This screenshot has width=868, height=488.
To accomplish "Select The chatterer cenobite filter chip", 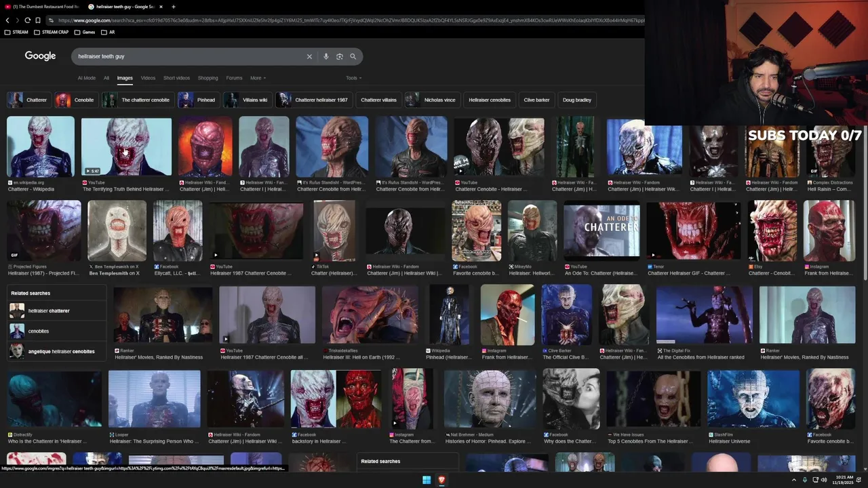I will click(x=138, y=100).
